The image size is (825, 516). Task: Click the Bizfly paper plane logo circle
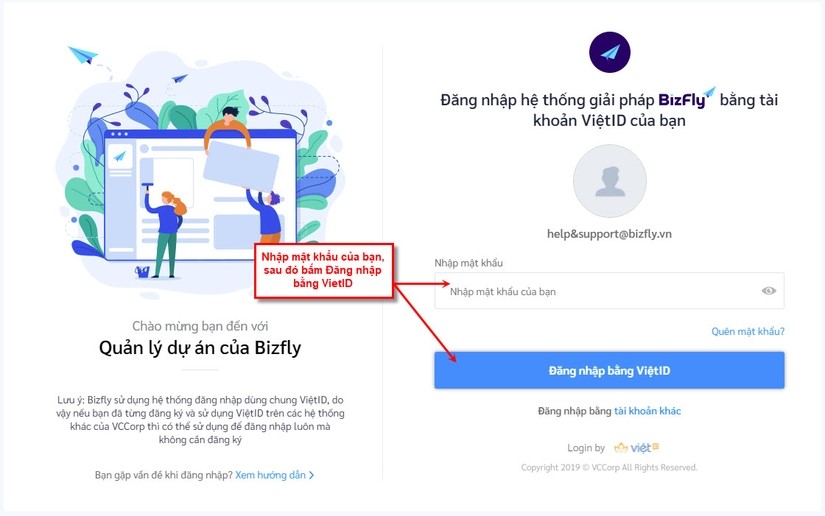point(609,52)
